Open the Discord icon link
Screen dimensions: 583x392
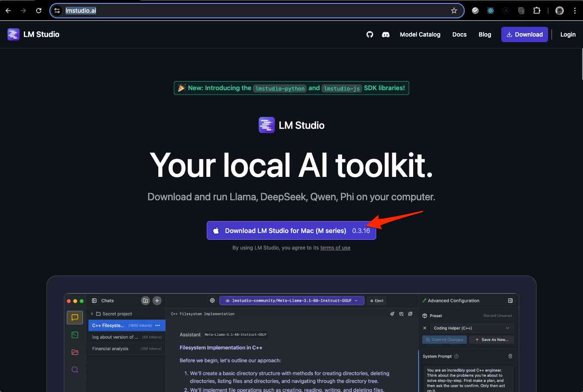(386, 34)
